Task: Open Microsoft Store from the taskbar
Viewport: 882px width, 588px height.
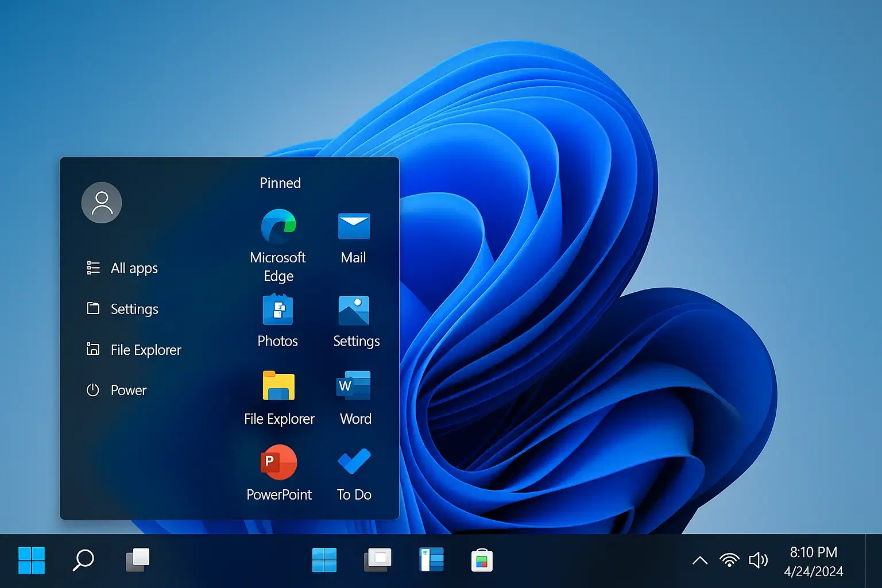Action: point(482,560)
